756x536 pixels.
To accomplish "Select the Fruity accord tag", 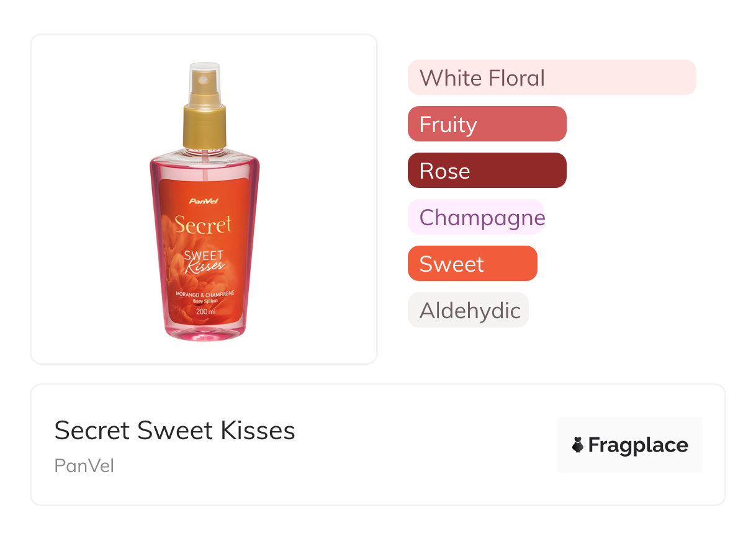I will (x=487, y=124).
